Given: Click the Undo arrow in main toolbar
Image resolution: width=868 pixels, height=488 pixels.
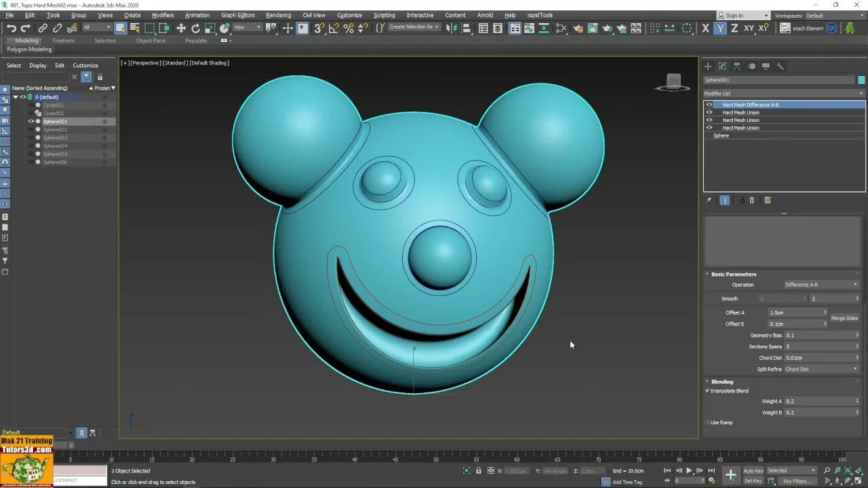Looking at the screenshot, I should coord(11,28).
